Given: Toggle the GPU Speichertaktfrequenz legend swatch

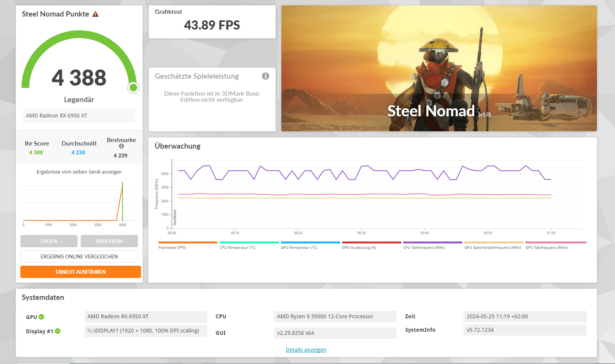Looking at the screenshot, I should pos(494,243).
